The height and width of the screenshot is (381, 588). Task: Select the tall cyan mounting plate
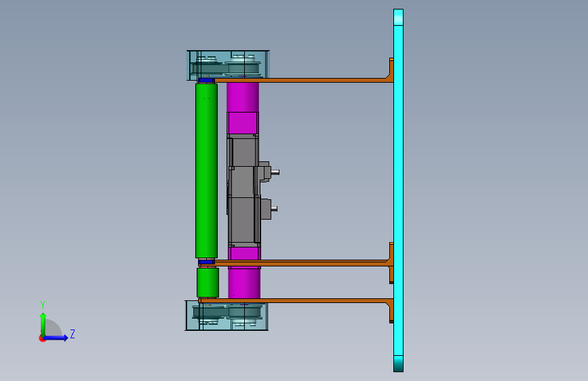point(398,190)
